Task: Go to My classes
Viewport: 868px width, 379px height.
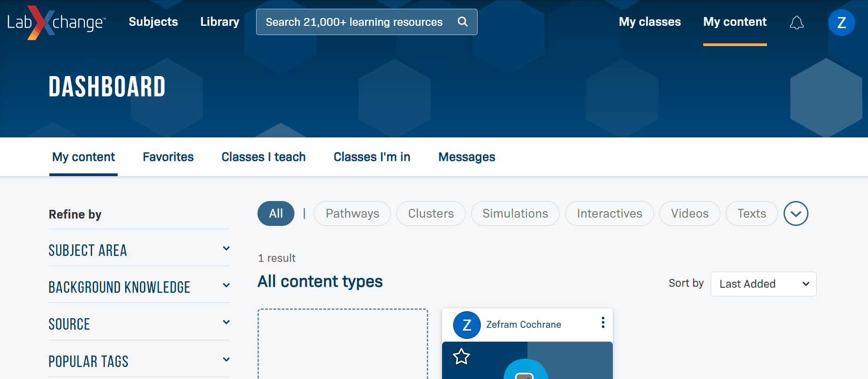Action: (x=650, y=22)
